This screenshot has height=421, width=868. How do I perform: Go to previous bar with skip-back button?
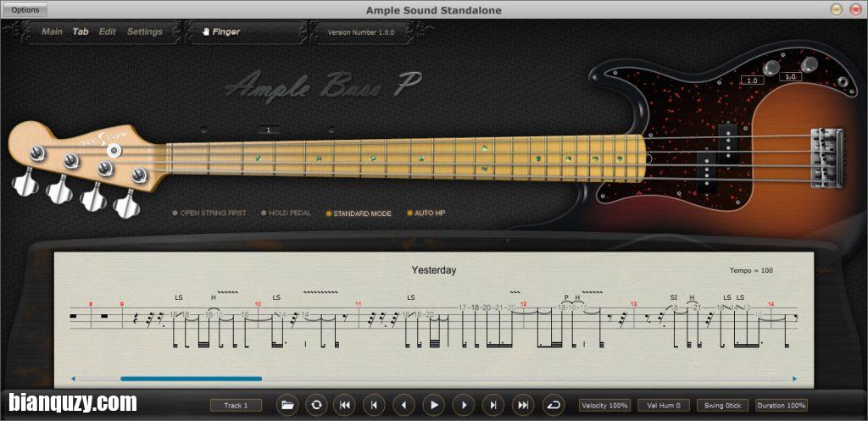click(374, 406)
